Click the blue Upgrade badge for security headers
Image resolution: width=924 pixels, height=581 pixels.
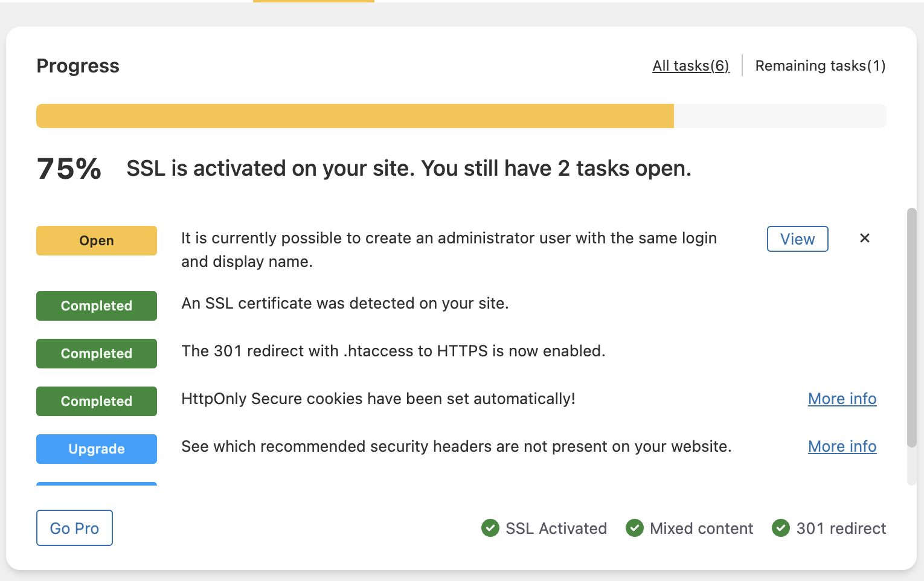(96, 449)
